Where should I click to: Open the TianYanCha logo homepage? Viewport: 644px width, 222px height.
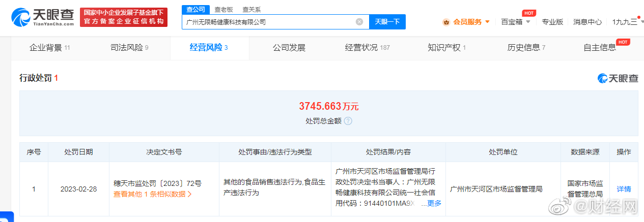pos(43,17)
